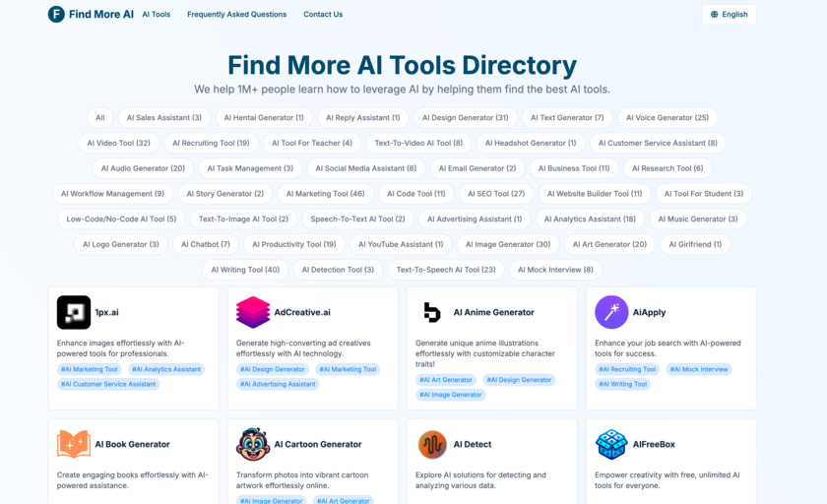Click #AI Recruiting Tool tag on AiApply
This screenshot has height=504, width=827.
pos(627,369)
